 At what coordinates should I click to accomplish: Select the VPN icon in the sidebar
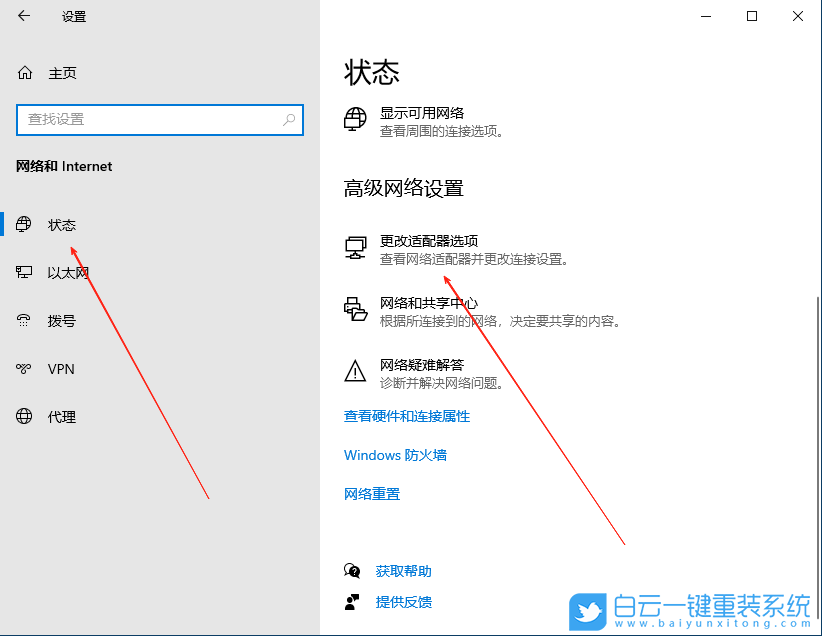(x=23, y=369)
